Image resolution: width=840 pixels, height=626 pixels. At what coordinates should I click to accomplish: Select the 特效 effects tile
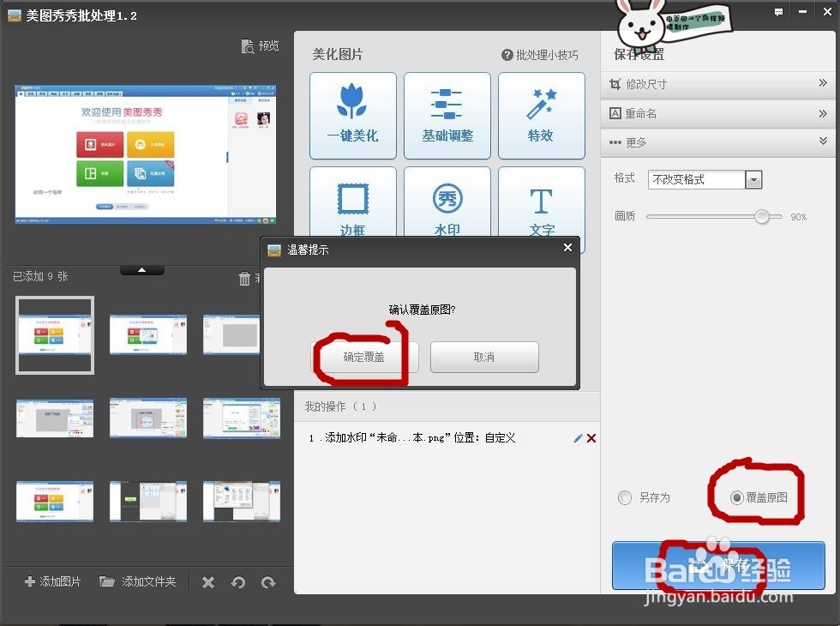point(542,116)
